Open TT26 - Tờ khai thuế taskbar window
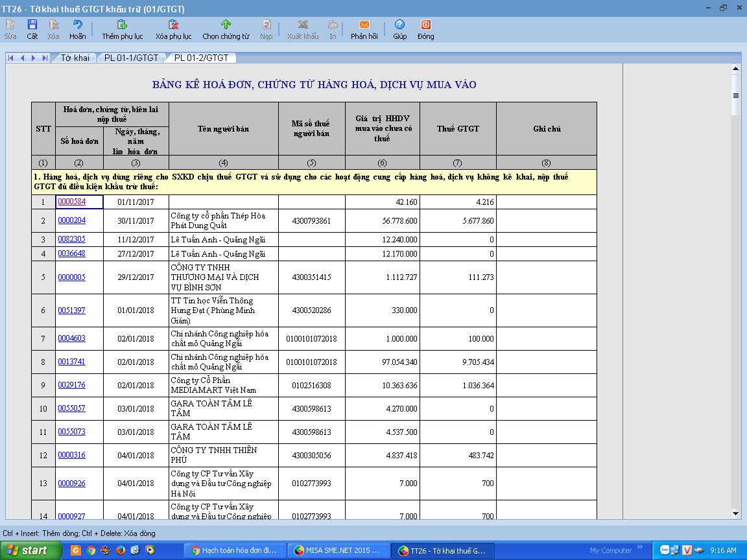The width and height of the screenshot is (747, 560). [x=443, y=550]
